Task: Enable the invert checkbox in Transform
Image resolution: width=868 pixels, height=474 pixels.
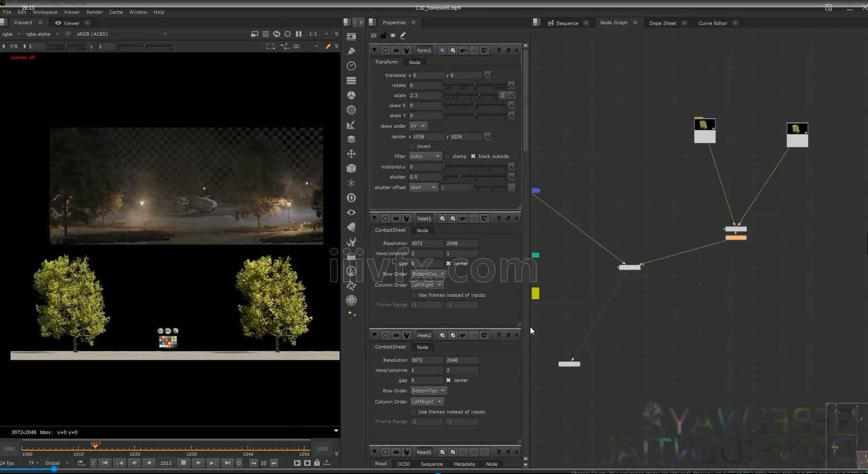Action: (412, 146)
